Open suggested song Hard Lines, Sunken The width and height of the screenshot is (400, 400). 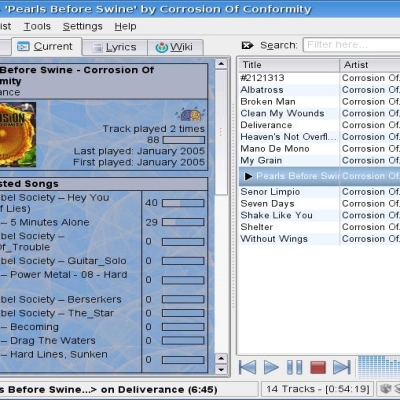tap(54, 354)
